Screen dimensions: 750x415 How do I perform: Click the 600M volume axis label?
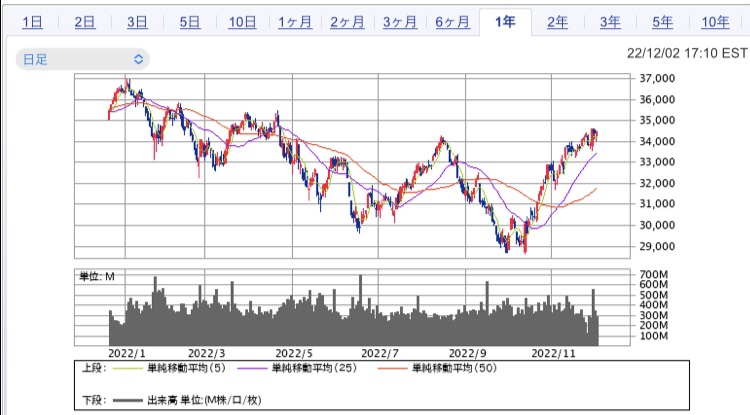653,284
